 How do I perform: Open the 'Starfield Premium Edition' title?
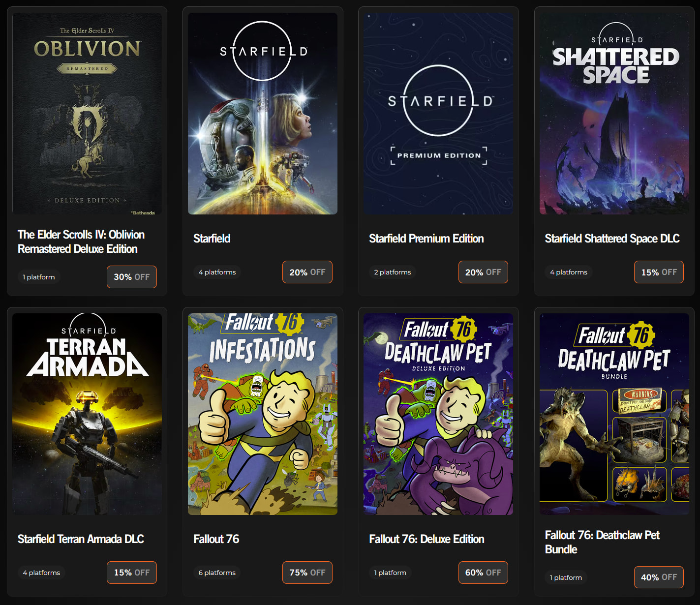[426, 239]
